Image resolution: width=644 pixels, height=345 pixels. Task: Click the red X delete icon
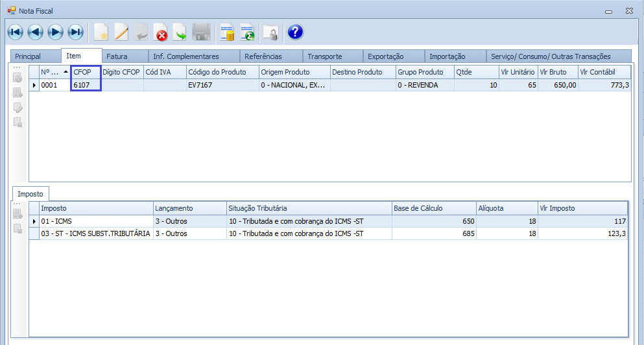pos(160,32)
